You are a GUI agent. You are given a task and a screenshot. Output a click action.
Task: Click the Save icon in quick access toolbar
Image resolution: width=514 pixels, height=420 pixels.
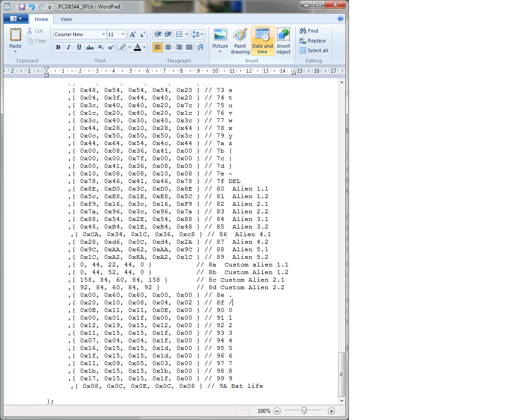(21, 7)
